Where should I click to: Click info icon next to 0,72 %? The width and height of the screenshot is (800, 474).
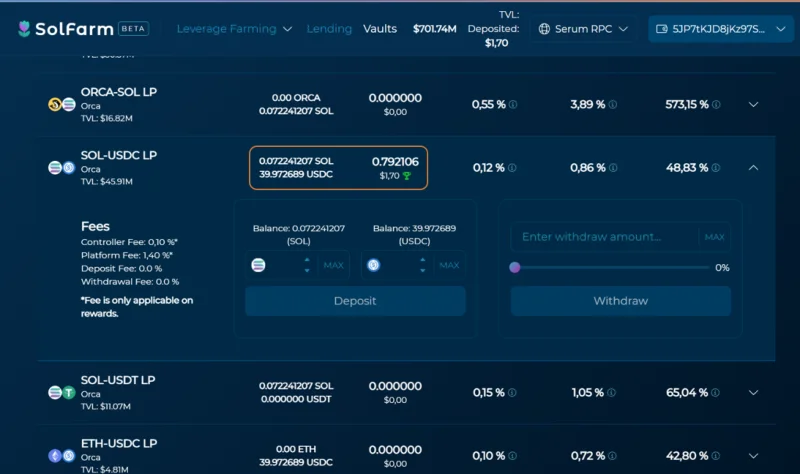point(612,456)
